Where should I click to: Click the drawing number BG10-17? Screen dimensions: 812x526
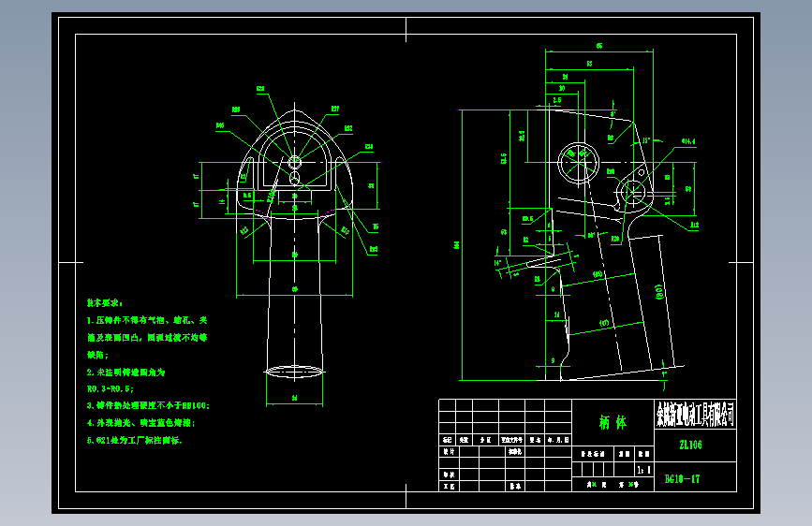pyautogui.click(x=682, y=479)
